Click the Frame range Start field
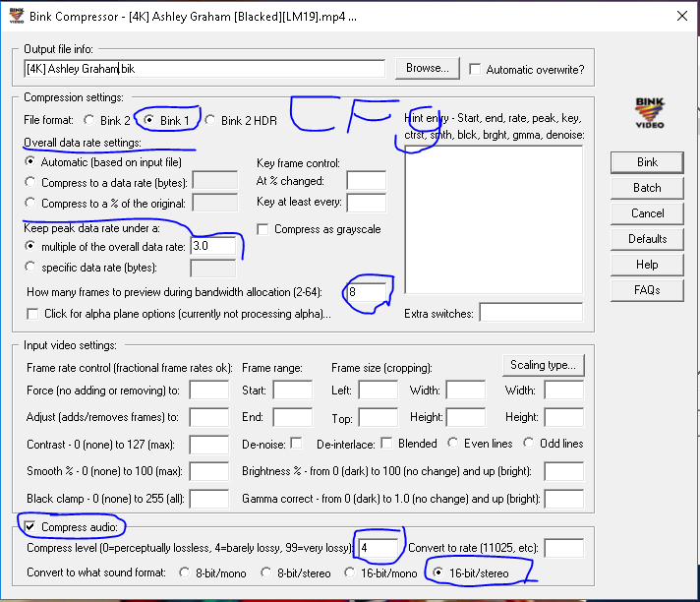Viewport: 700px width, 602px height. click(293, 390)
